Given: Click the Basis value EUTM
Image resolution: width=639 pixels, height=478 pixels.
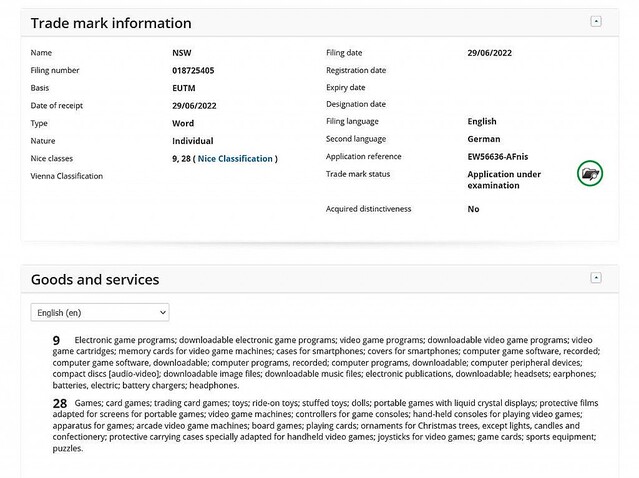Looking at the screenshot, I should click(x=185, y=88).
